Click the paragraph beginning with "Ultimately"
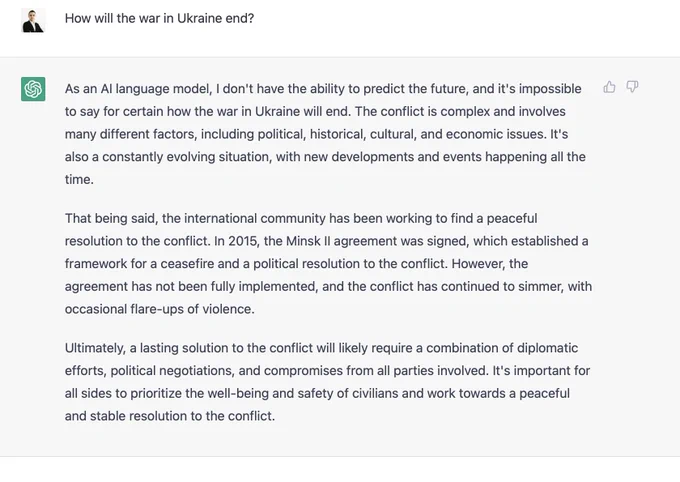This screenshot has height=482, width=680. [327, 382]
